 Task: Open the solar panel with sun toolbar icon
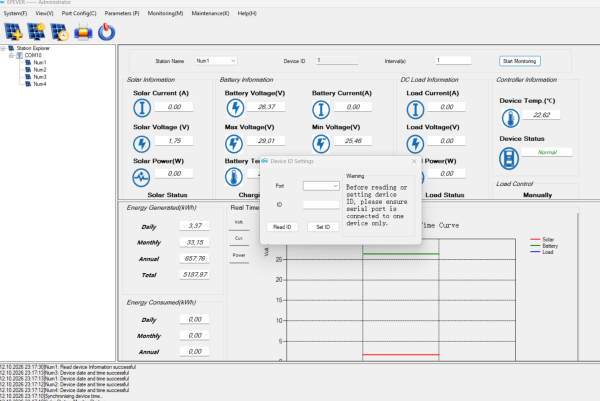point(37,32)
